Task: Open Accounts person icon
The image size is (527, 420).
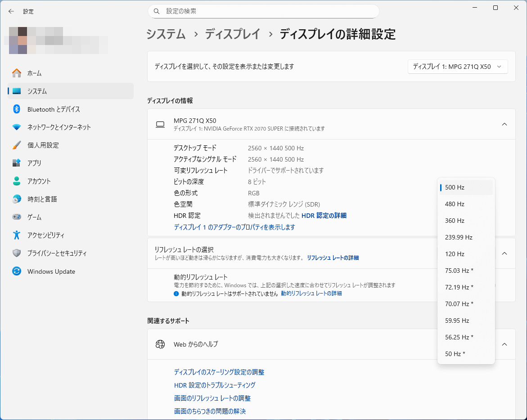Action: 17,181
